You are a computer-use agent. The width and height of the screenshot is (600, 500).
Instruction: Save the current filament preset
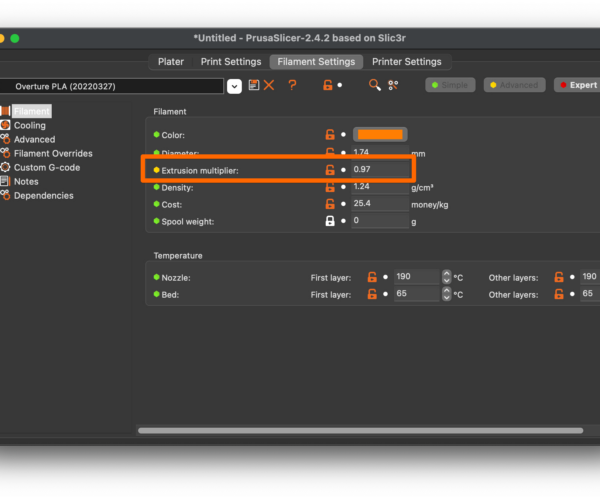point(254,85)
